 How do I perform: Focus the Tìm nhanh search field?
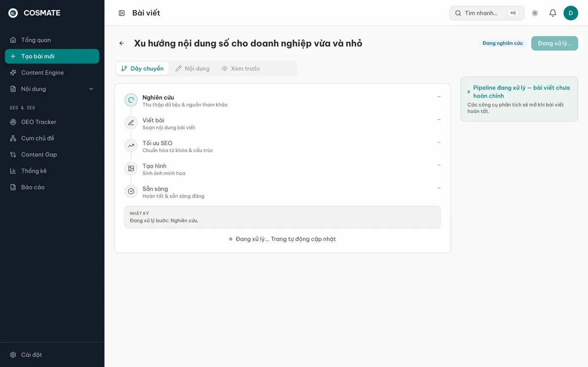pyautogui.click(x=487, y=13)
